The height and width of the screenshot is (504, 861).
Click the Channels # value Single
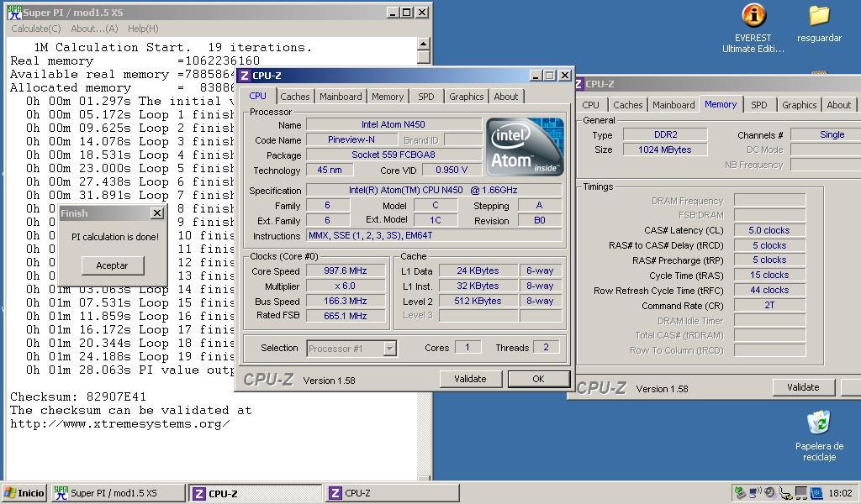[x=826, y=135]
